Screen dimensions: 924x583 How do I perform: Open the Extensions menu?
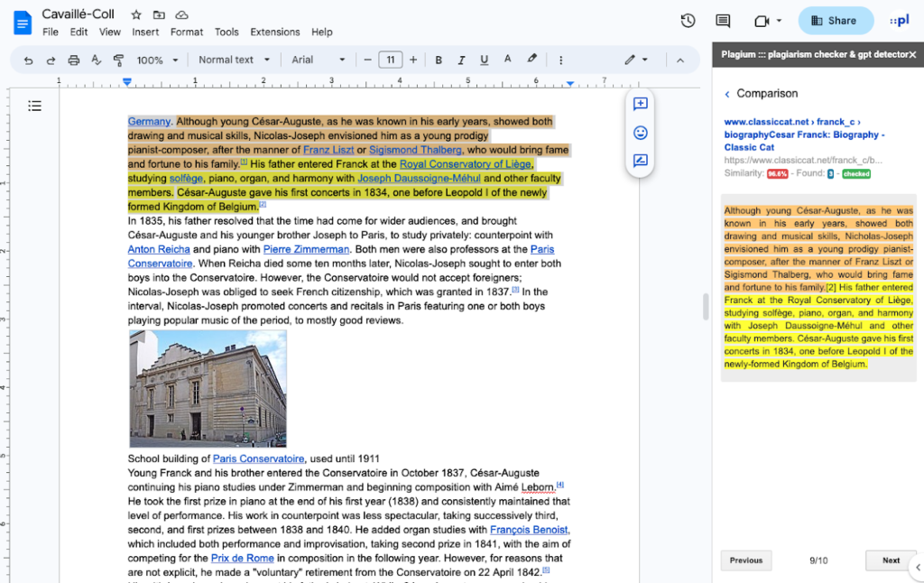(x=274, y=32)
